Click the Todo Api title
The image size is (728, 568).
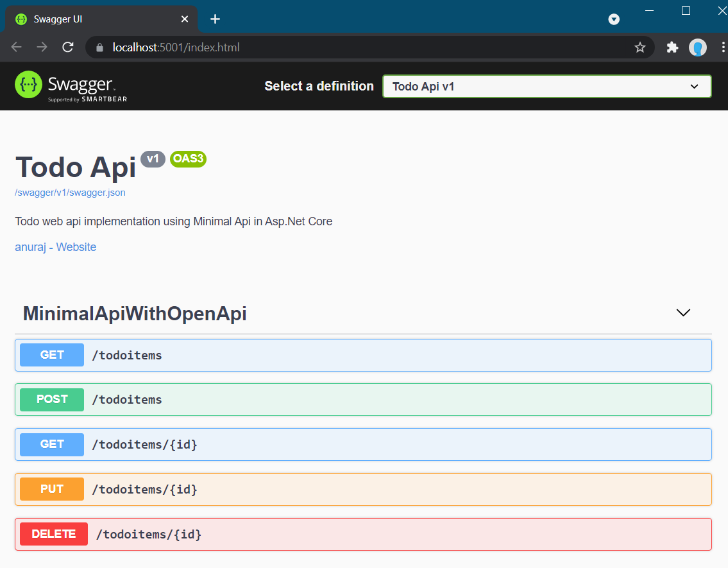pyautogui.click(x=76, y=168)
